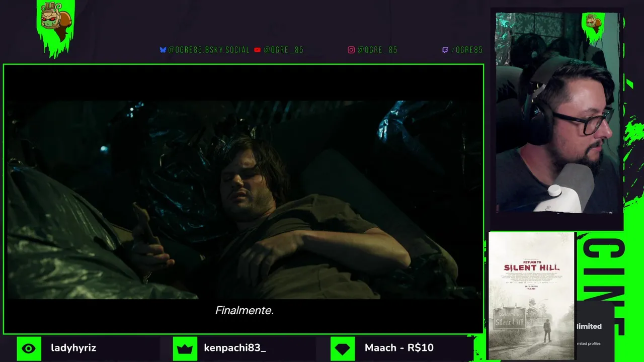This screenshot has width=644, height=362.
Task: Click the YouTube icon beside @OGRE_85
Action: (257, 50)
